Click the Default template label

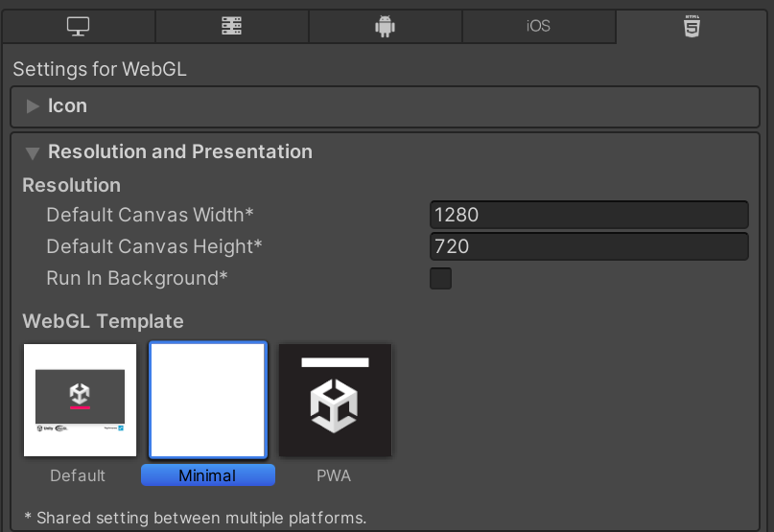(x=78, y=475)
